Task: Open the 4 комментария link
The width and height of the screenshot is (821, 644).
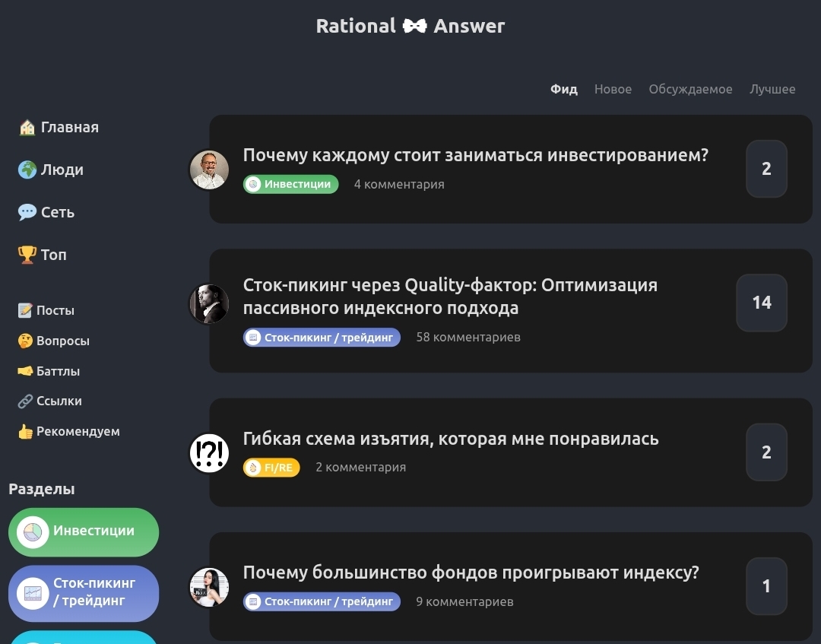Action: pyautogui.click(x=399, y=184)
